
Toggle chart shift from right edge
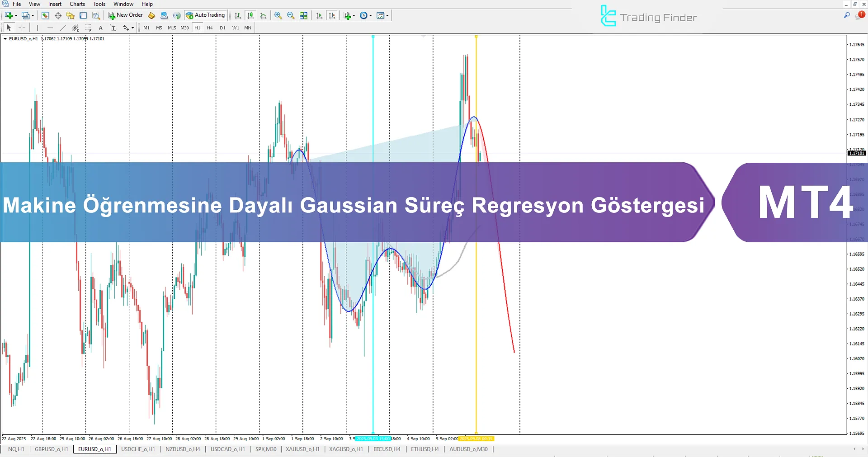click(332, 15)
